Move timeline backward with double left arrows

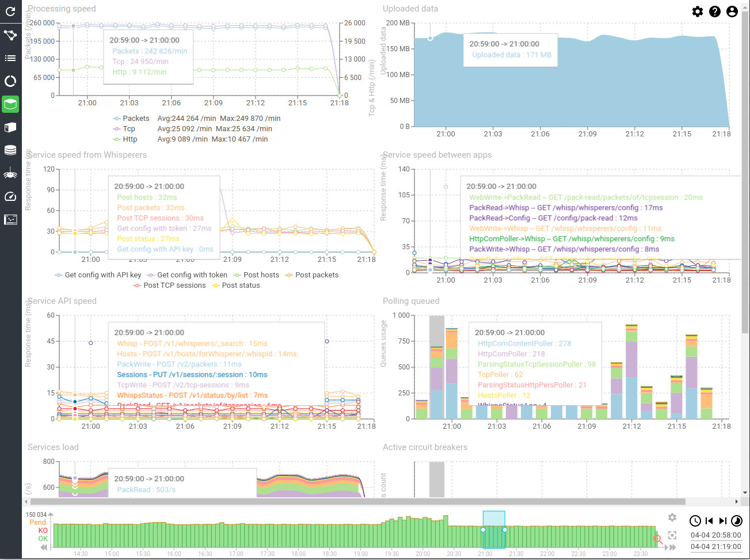[44, 547]
